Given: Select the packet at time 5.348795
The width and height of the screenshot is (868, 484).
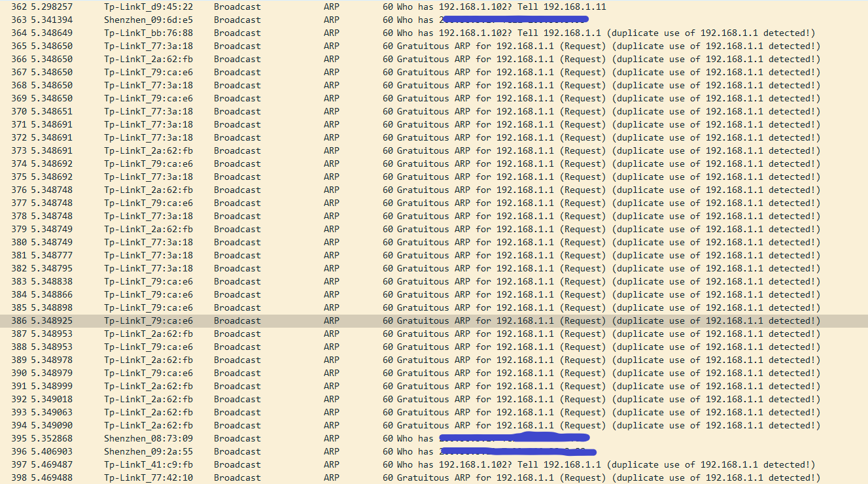Looking at the screenshot, I should [x=434, y=268].
